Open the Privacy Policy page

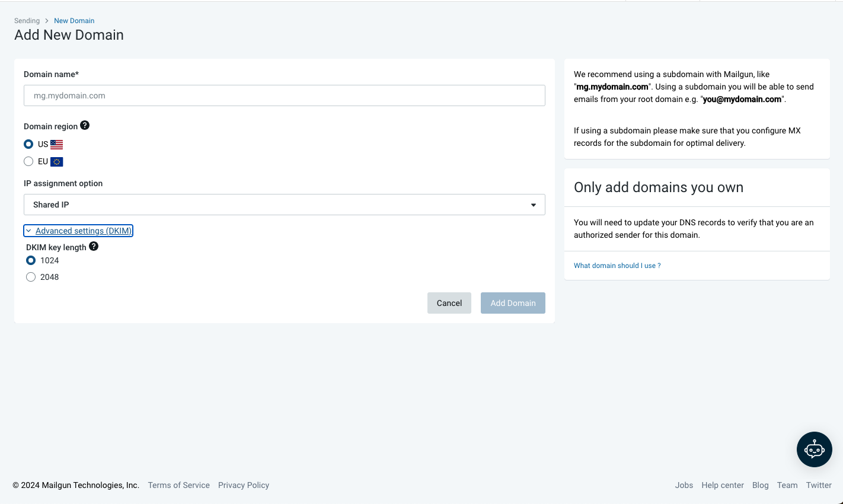[x=243, y=485]
